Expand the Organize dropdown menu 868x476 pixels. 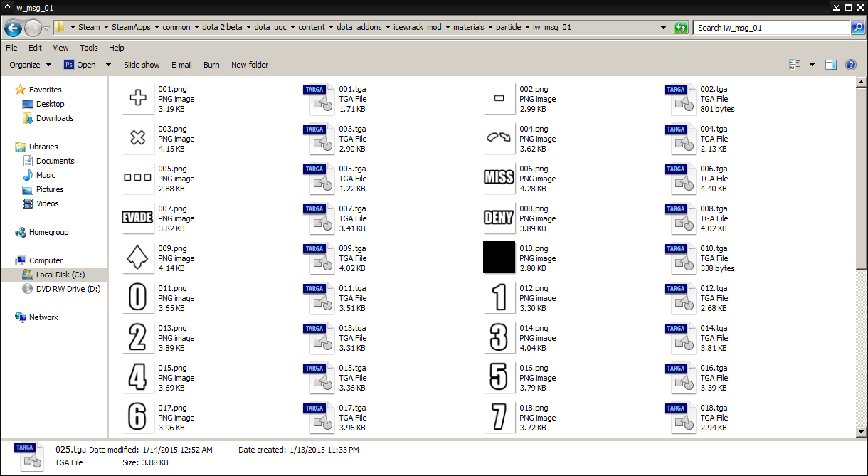point(31,65)
